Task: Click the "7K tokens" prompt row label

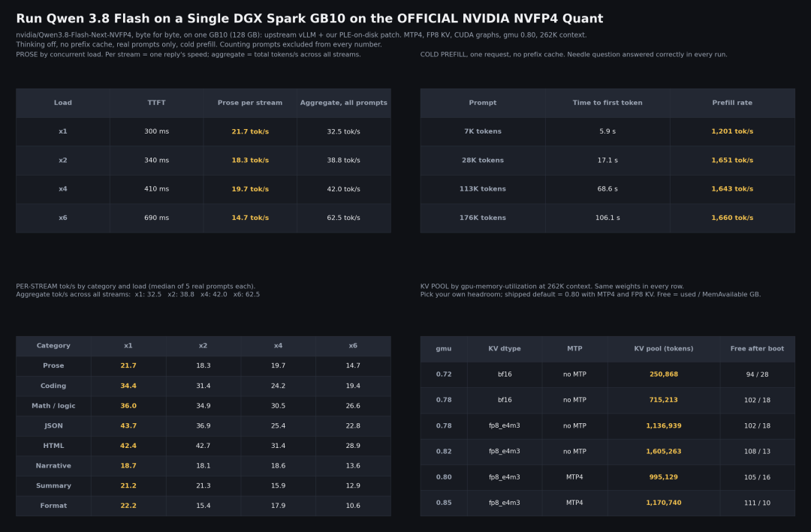Action: tap(483, 131)
